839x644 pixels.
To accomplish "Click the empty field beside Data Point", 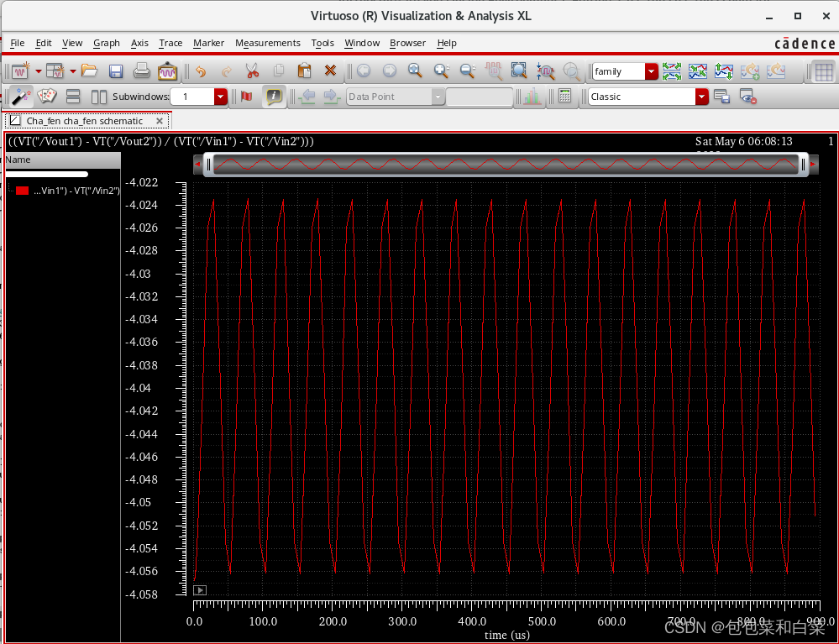I will click(x=479, y=97).
